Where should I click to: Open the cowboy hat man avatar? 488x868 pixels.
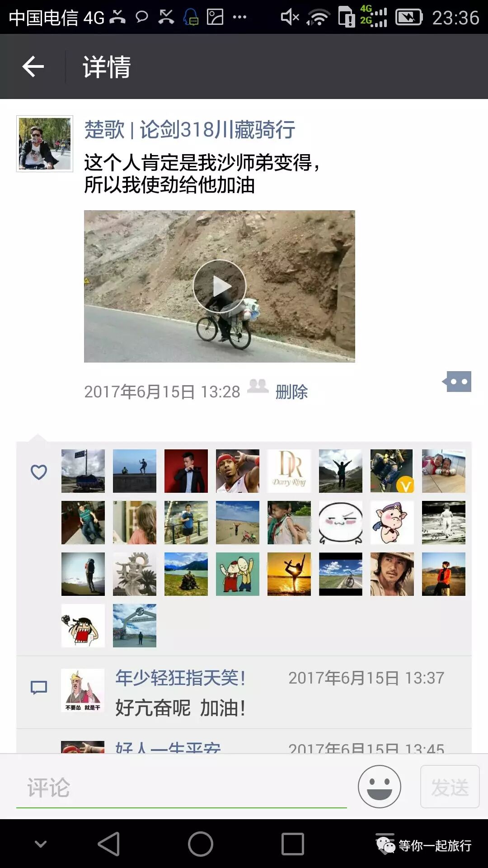coord(392,574)
